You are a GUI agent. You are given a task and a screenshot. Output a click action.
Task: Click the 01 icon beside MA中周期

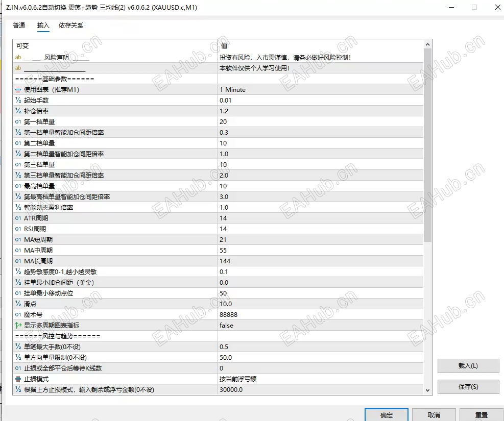pyautogui.click(x=18, y=250)
